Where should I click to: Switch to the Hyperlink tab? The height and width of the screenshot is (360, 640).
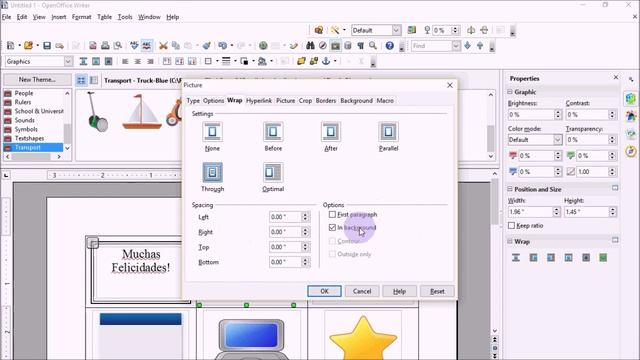point(259,100)
